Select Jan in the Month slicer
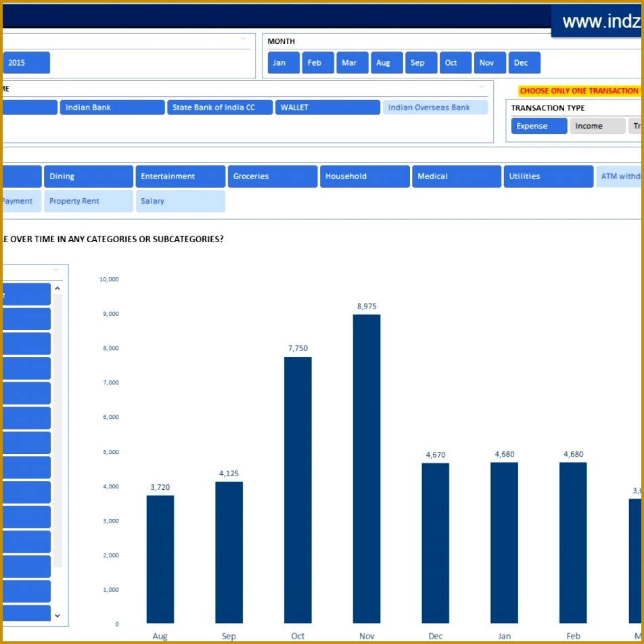The width and height of the screenshot is (644, 644). coord(283,63)
